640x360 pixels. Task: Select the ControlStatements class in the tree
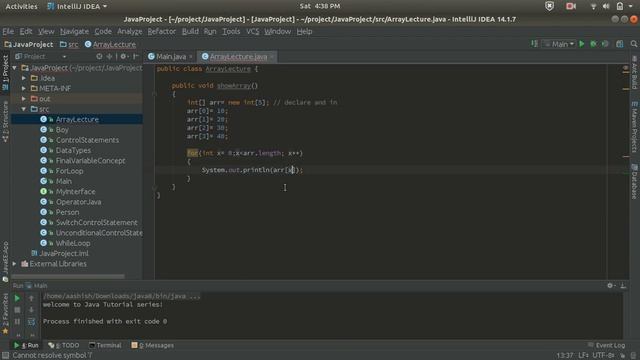[87, 140]
